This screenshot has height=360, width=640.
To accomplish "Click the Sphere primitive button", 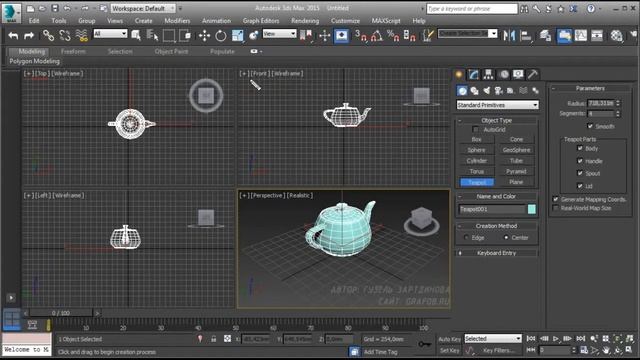I will click(477, 150).
